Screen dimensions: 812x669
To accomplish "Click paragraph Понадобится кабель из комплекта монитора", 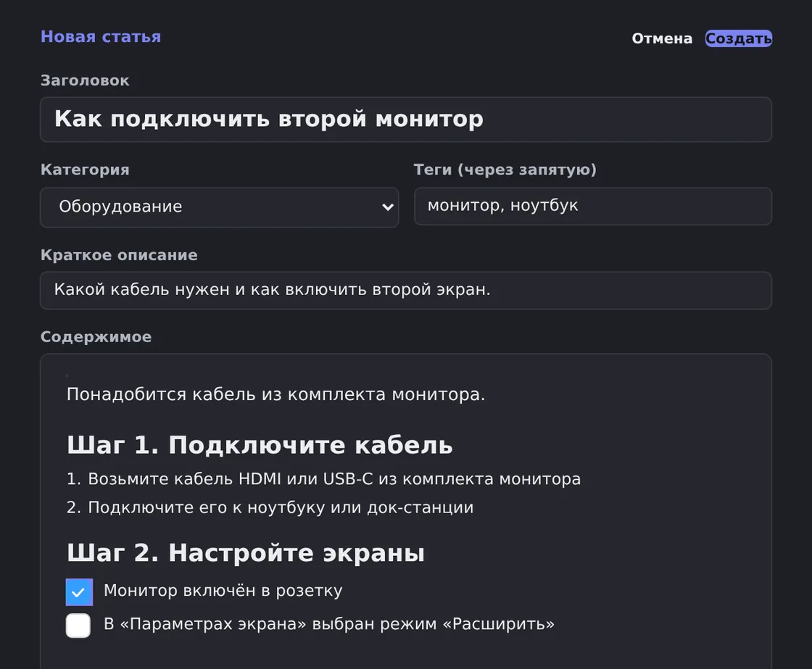I will pyautogui.click(x=276, y=394).
